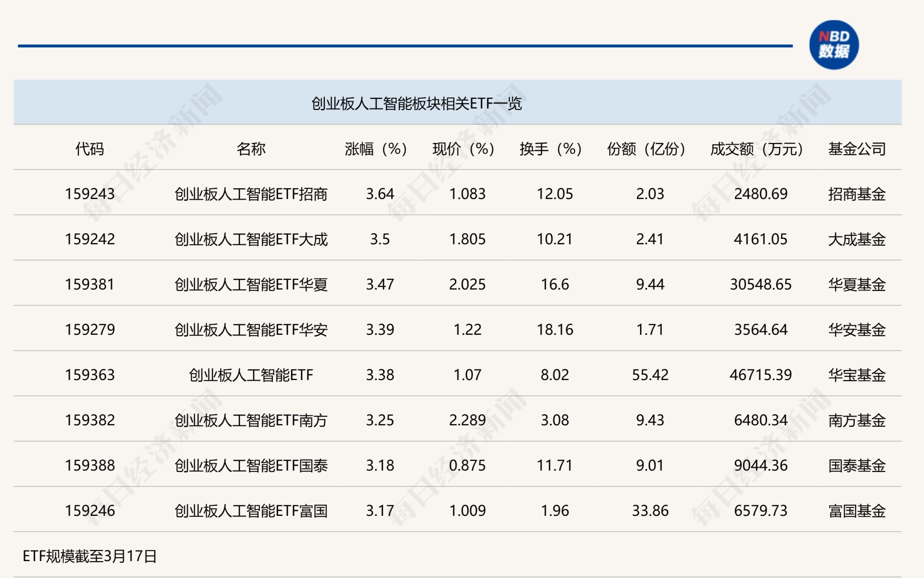Click the NBD数据 round logo

point(834,44)
